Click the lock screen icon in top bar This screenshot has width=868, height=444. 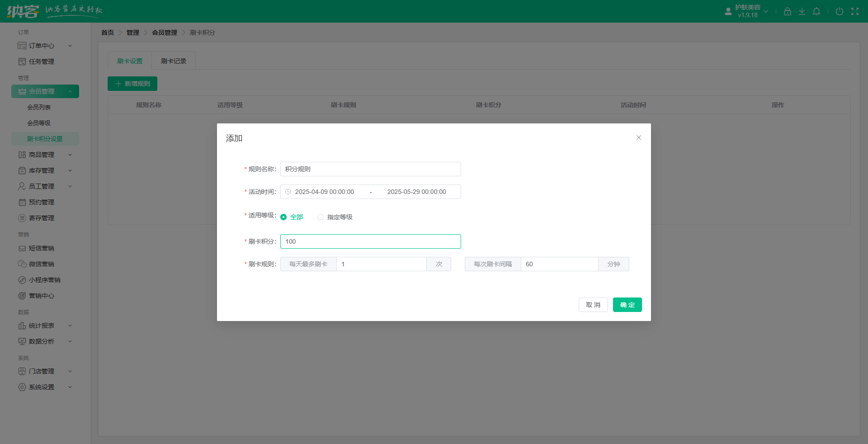[787, 11]
